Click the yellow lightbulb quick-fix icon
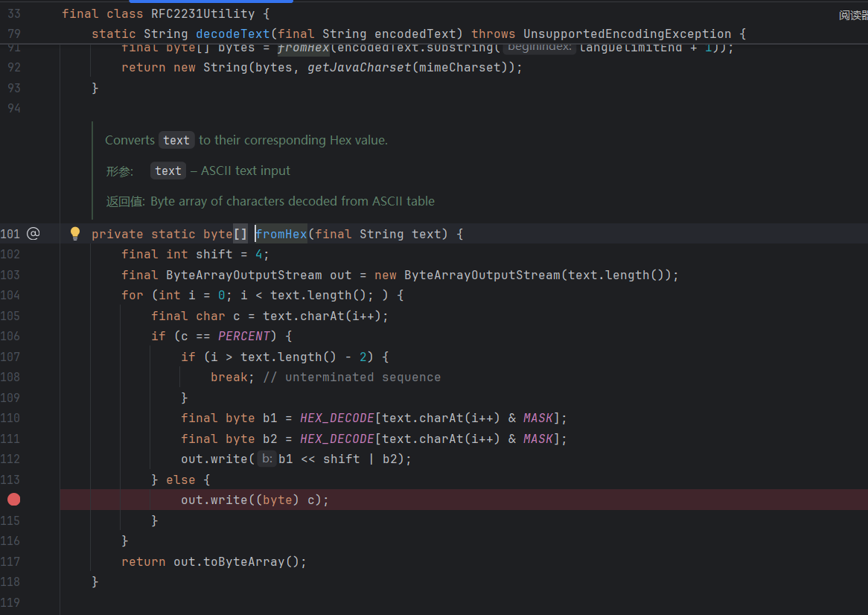Viewport: 868px width, 615px height. click(75, 233)
